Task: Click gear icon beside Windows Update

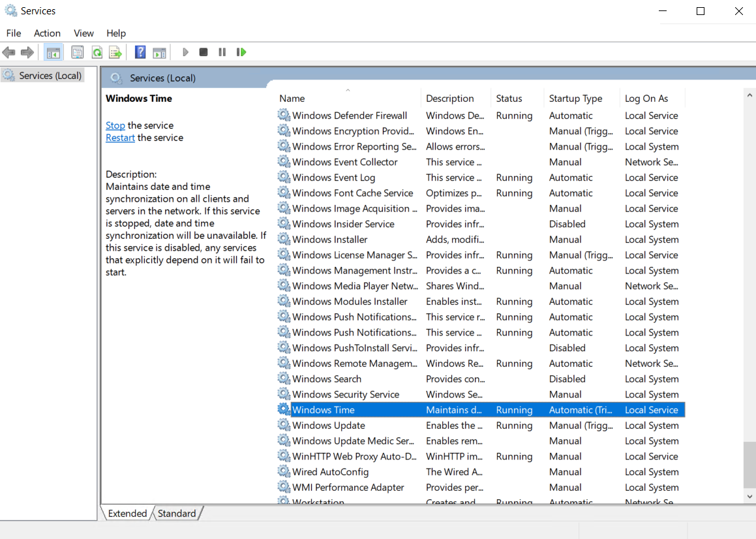Action: pyautogui.click(x=284, y=425)
